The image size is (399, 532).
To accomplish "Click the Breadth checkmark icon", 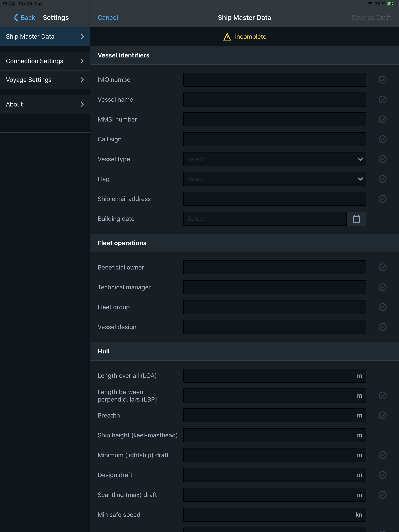I will [x=382, y=415].
